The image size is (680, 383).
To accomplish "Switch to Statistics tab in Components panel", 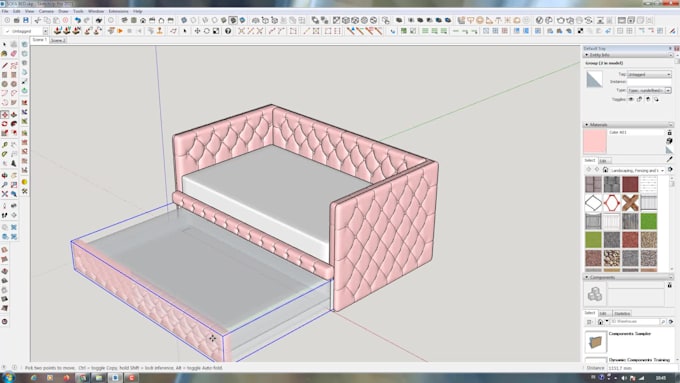I will [622, 314].
